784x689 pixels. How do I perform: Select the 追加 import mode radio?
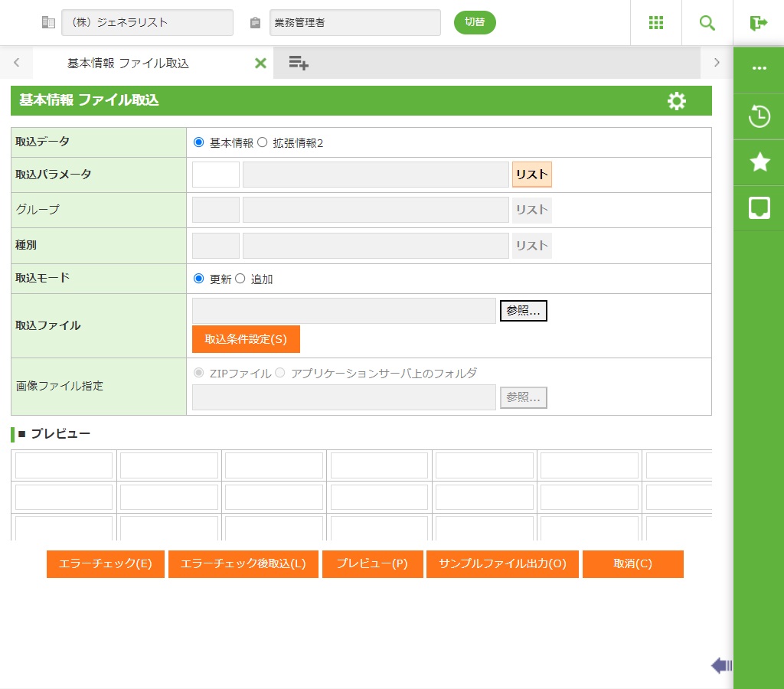point(240,279)
